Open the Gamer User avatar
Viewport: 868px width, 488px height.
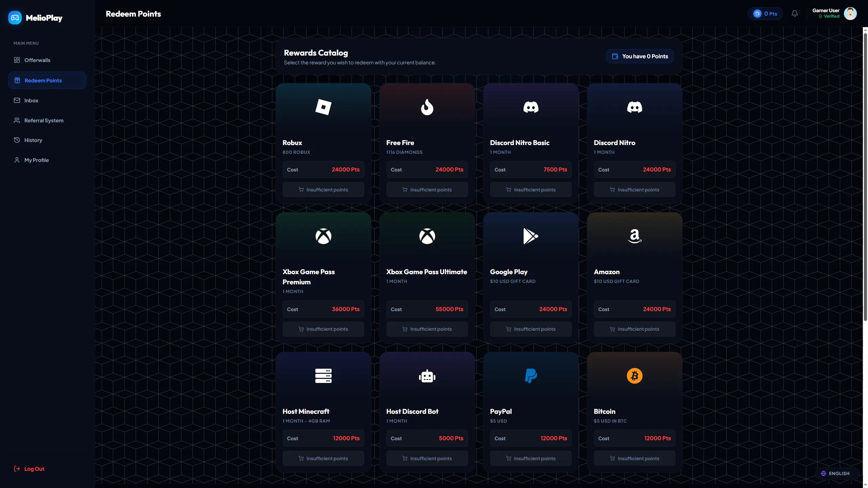tap(850, 14)
